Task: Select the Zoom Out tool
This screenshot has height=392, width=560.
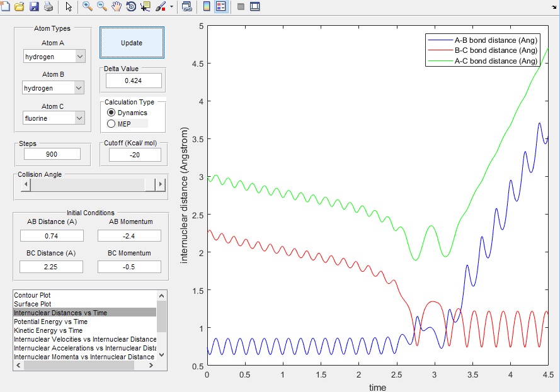Action: 102,7
